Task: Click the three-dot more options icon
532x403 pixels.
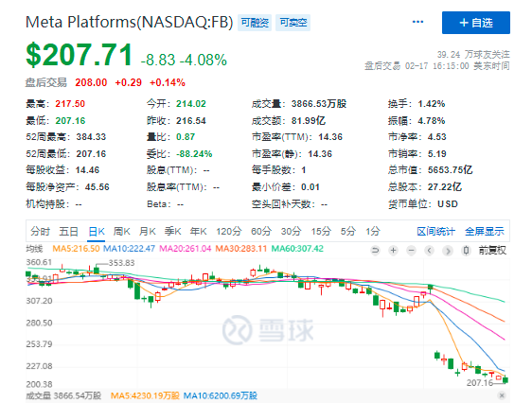Action: click(417, 22)
